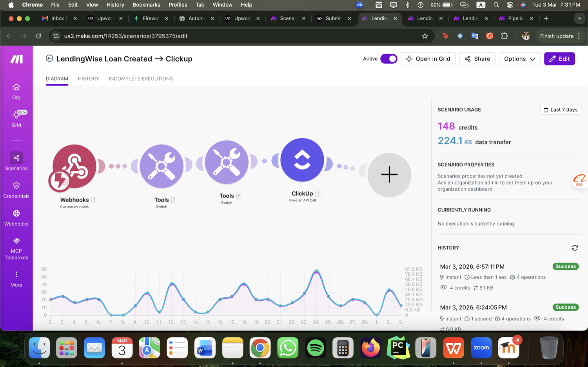Toggle the scenario Active switch
Screen dimensions: 588x367
(388, 59)
